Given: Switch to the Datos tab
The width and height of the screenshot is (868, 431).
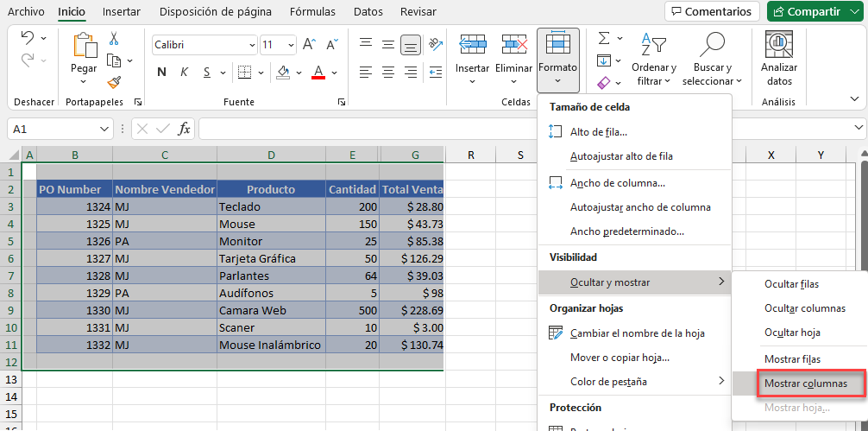Looking at the screenshot, I should [368, 11].
